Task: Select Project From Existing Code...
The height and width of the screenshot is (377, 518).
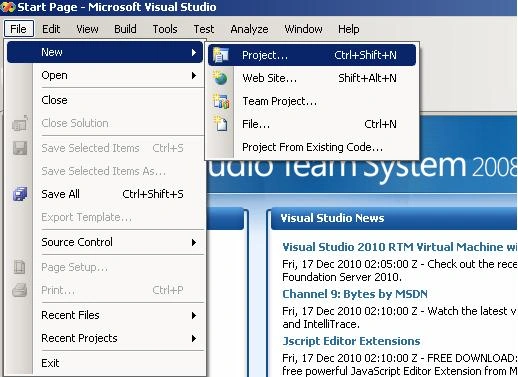Action: [x=312, y=147]
